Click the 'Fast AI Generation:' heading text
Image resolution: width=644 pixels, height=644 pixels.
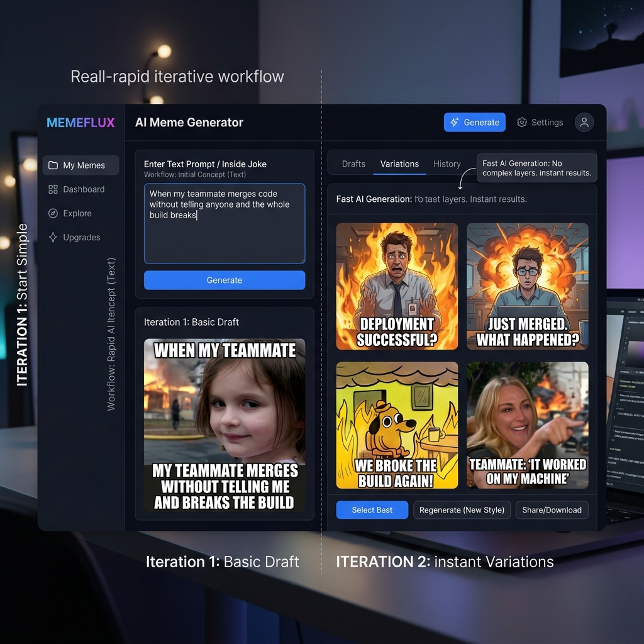point(374,199)
